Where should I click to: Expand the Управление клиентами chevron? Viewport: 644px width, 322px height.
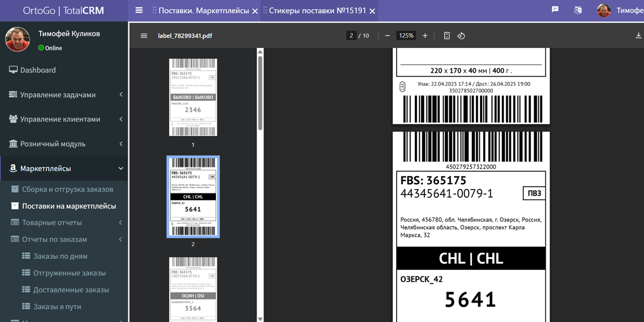(x=121, y=119)
